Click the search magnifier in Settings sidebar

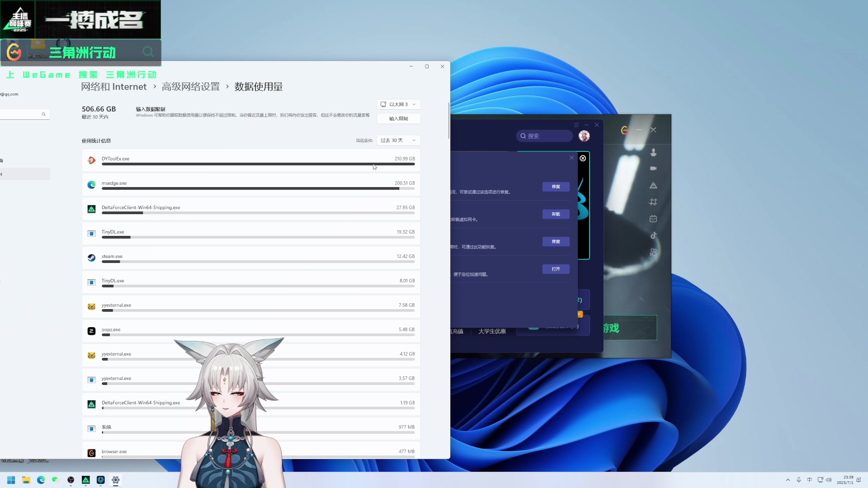[43, 114]
